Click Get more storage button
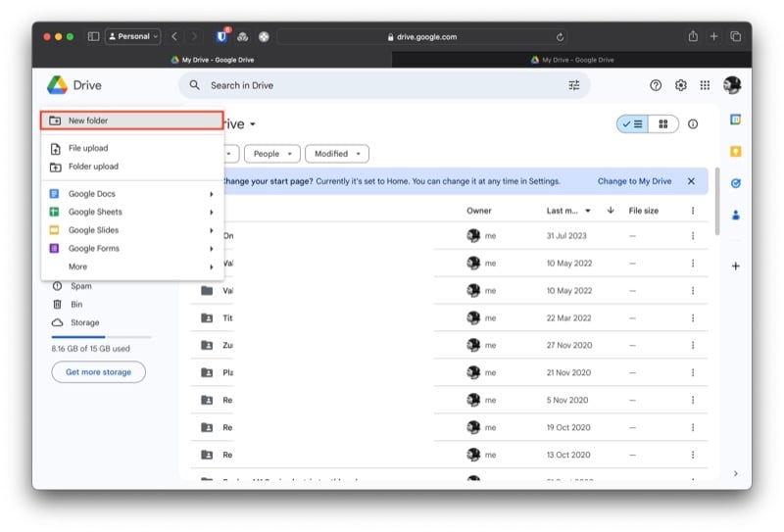Image resolution: width=784 pixels, height=532 pixels. coord(99,372)
